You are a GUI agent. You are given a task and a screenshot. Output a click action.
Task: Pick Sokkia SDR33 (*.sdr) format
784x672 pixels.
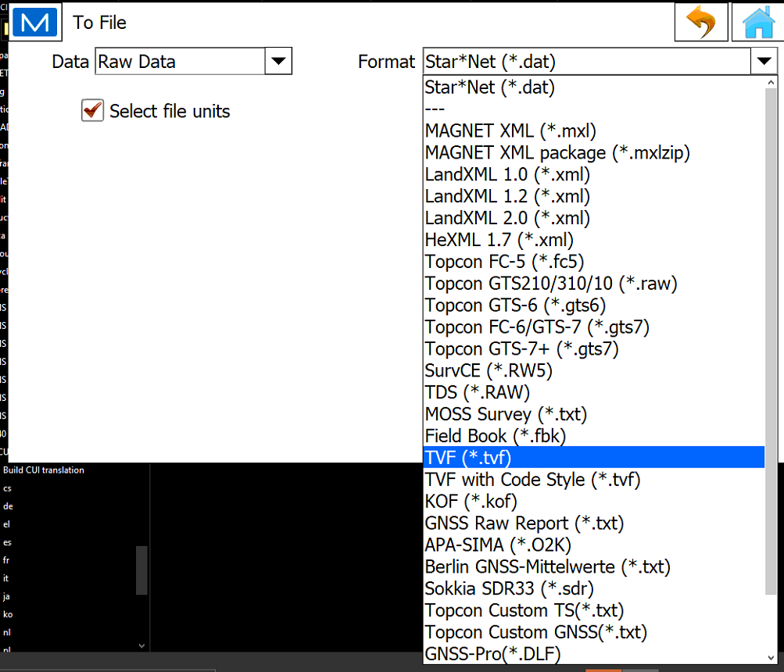[594, 588]
